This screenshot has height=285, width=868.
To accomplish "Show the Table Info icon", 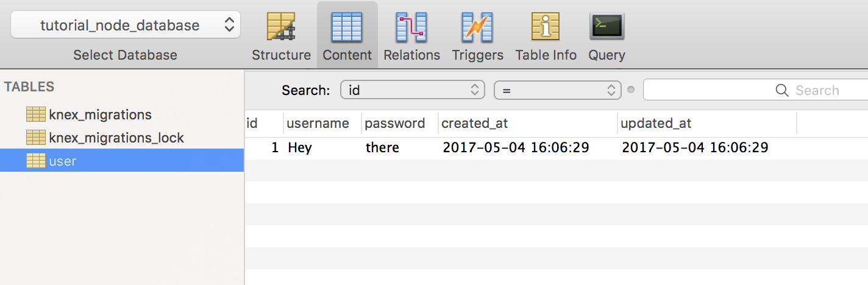I will point(546,27).
